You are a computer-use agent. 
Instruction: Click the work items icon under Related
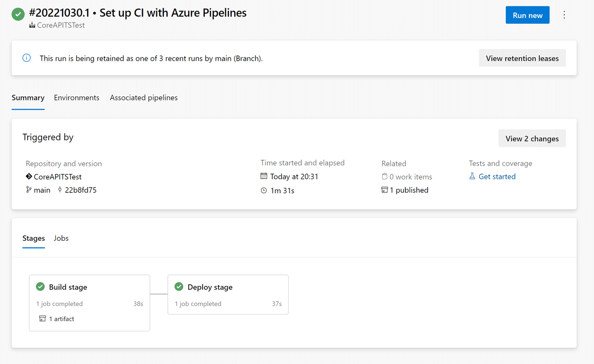coord(385,177)
